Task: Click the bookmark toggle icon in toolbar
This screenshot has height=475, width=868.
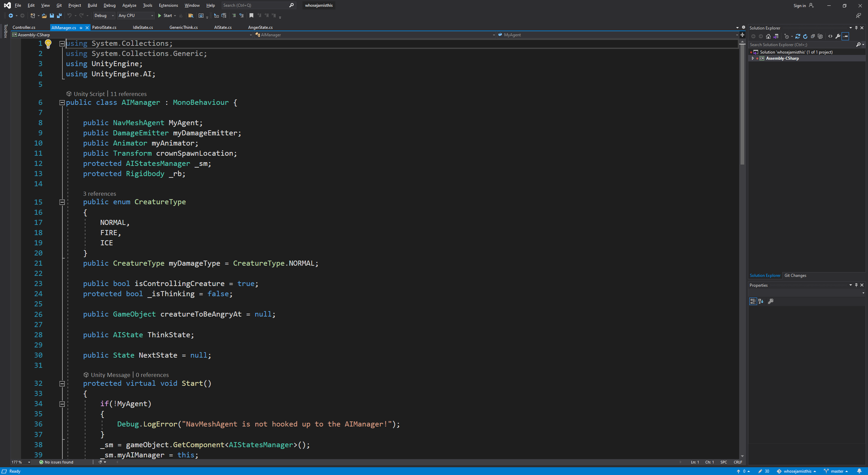Action: 251,16
